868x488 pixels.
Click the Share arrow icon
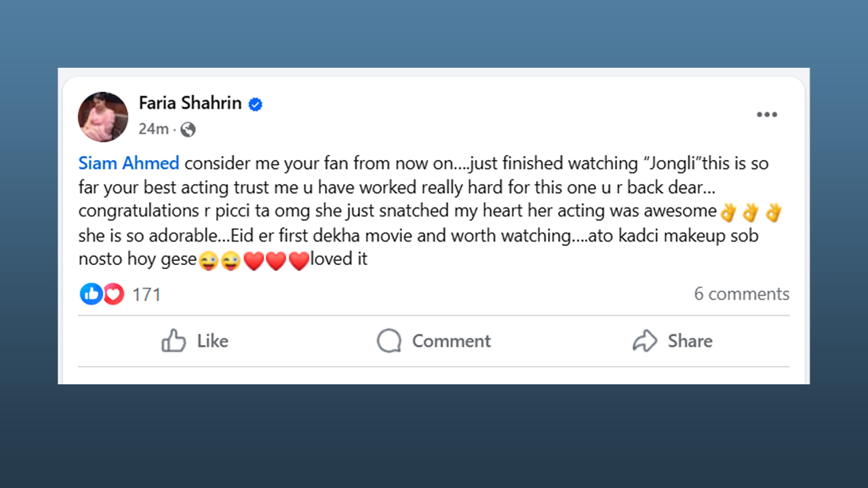(x=645, y=340)
